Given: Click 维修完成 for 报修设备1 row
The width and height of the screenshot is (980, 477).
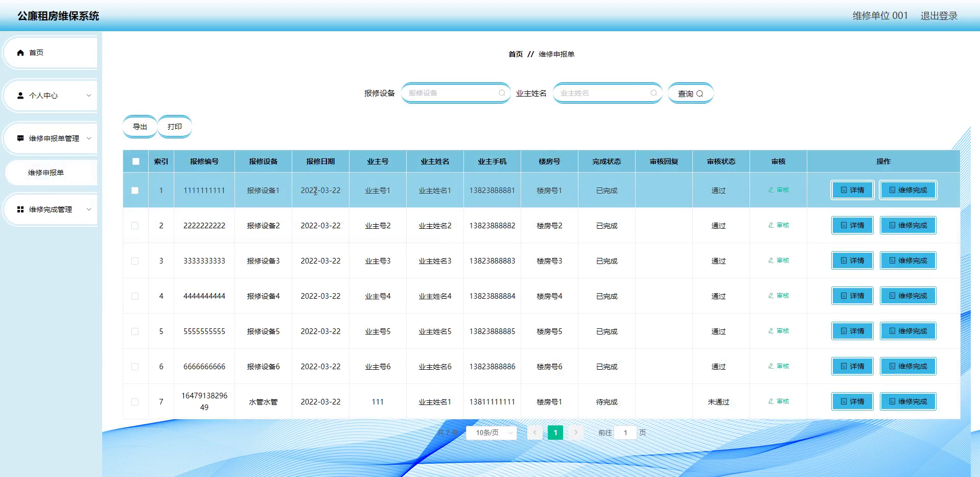Looking at the screenshot, I should (908, 190).
